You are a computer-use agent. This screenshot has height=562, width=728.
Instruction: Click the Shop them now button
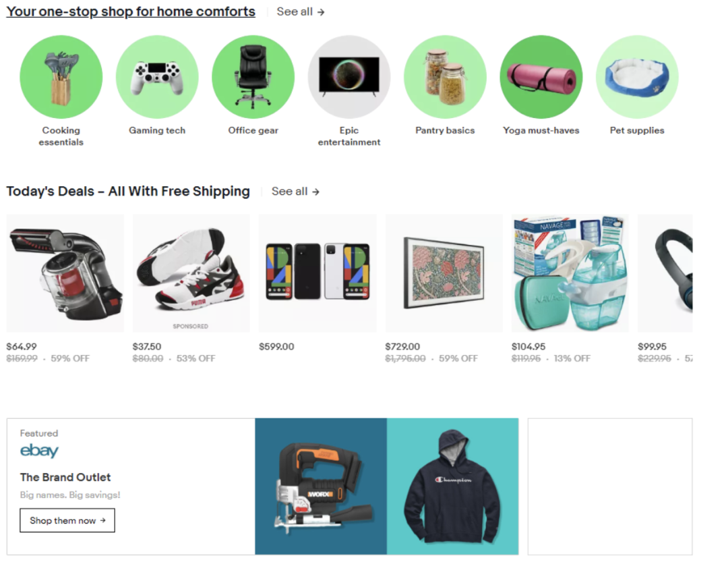[x=67, y=521]
